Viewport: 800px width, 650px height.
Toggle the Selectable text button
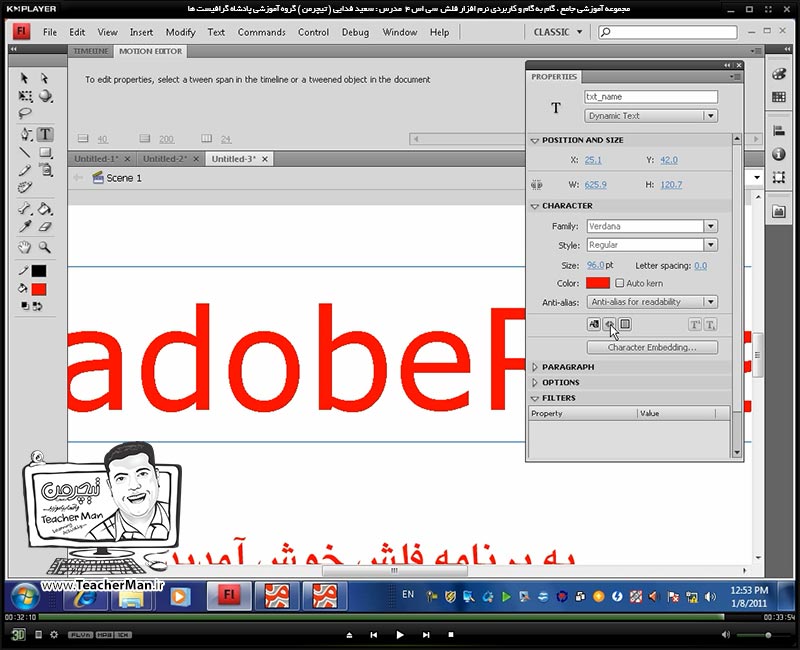point(593,324)
